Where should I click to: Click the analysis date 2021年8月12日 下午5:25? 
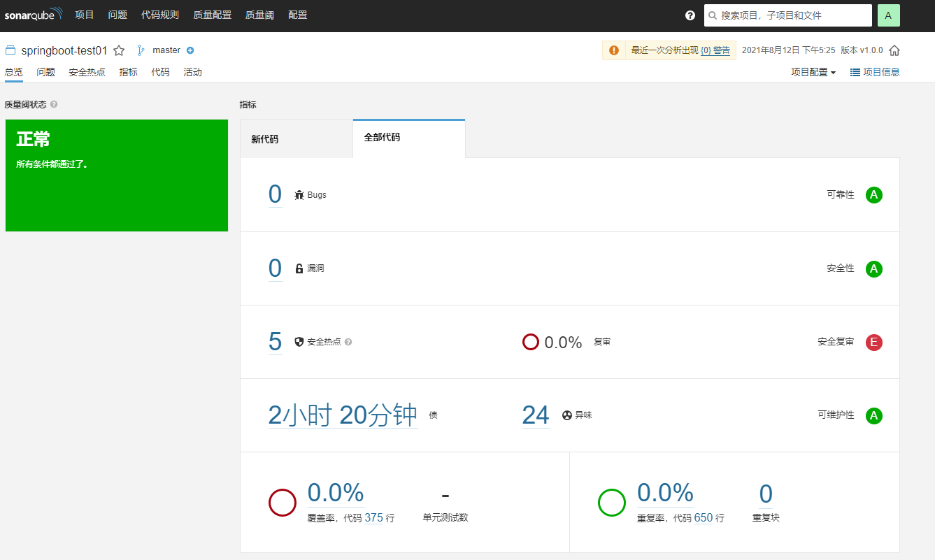click(788, 50)
